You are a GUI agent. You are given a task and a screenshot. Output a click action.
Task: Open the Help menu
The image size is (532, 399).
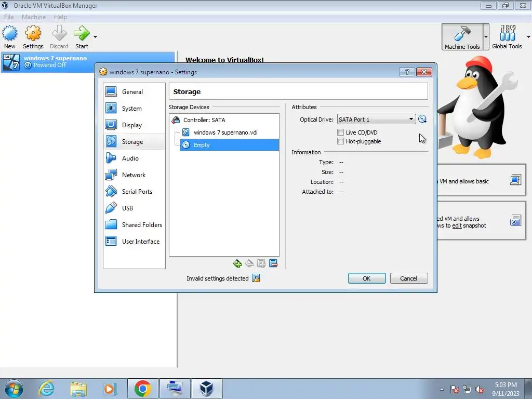pos(60,17)
